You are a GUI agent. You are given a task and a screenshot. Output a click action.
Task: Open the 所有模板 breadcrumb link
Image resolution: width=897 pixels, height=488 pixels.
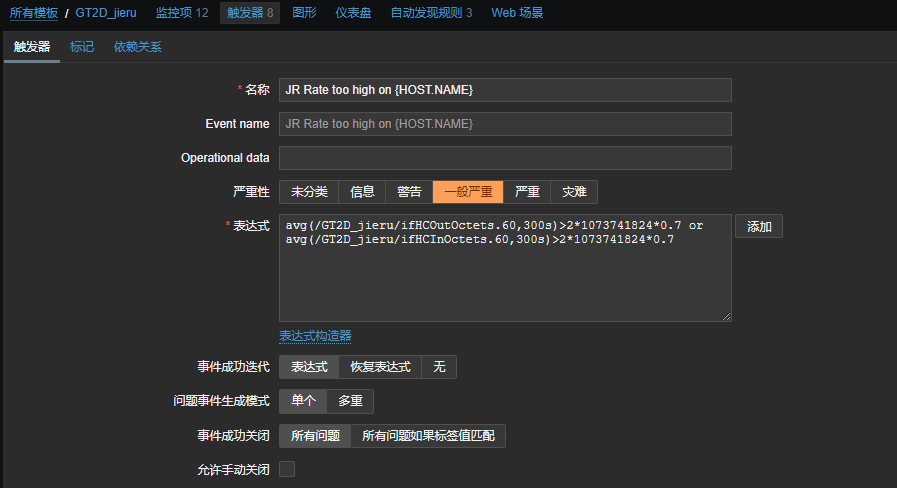point(34,13)
